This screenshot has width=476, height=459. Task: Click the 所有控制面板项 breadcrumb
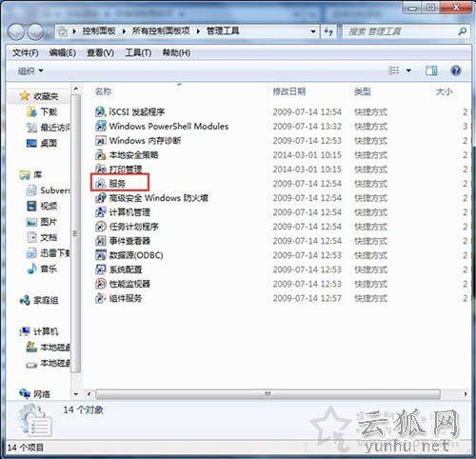[x=161, y=31]
